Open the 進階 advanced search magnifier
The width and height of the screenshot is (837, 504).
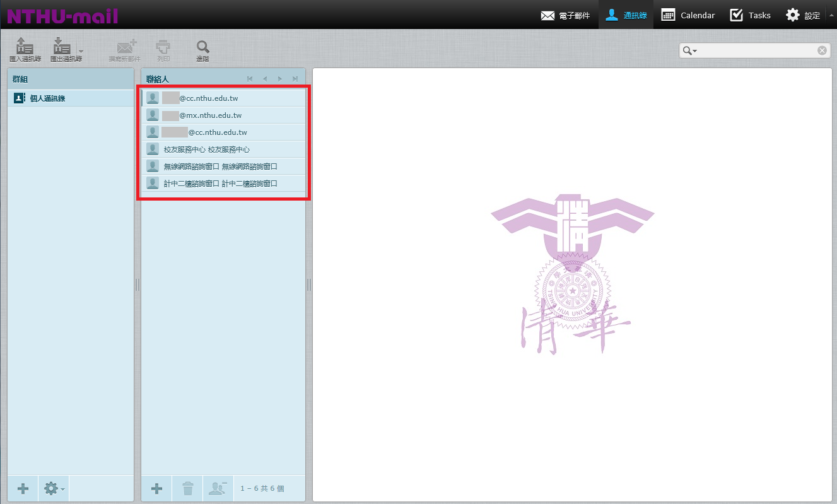pyautogui.click(x=202, y=49)
